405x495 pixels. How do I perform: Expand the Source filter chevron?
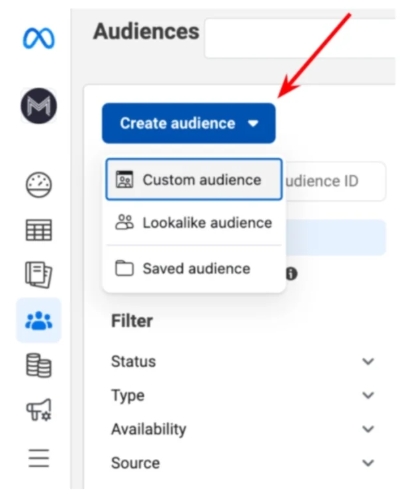[368, 463]
